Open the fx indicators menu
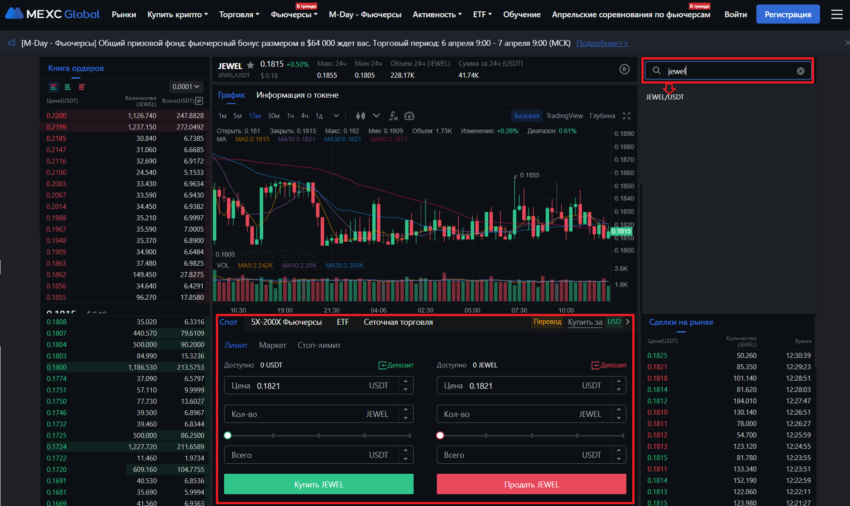The width and height of the screenshot is (850, 506). coord(394,116)
